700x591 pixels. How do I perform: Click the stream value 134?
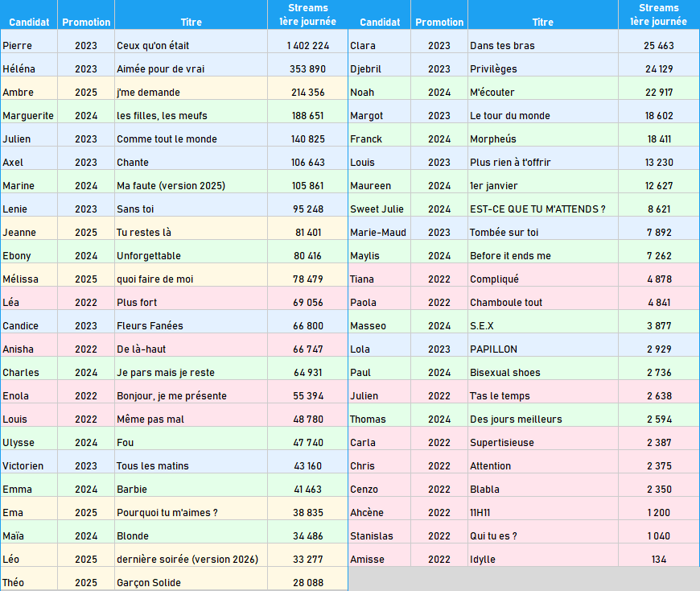pos(658,555)
